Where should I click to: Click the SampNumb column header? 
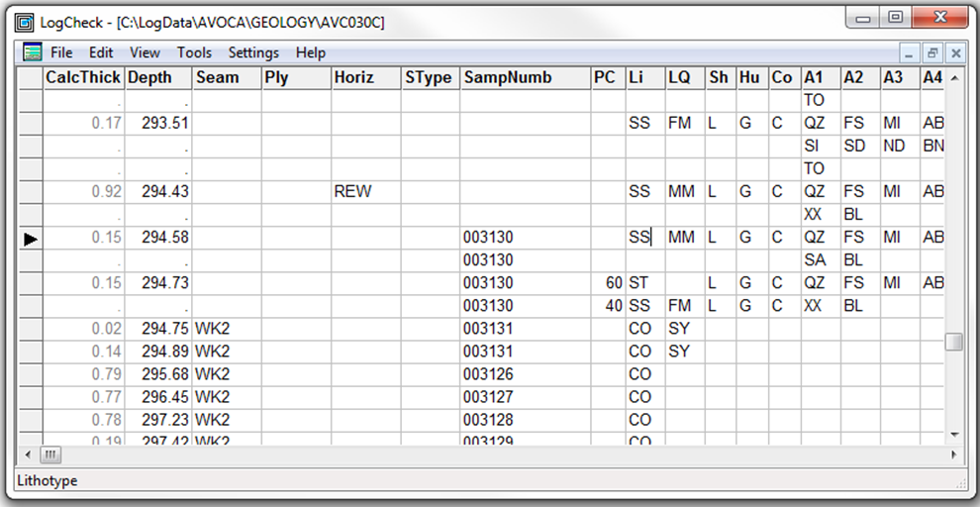[527, 77]
